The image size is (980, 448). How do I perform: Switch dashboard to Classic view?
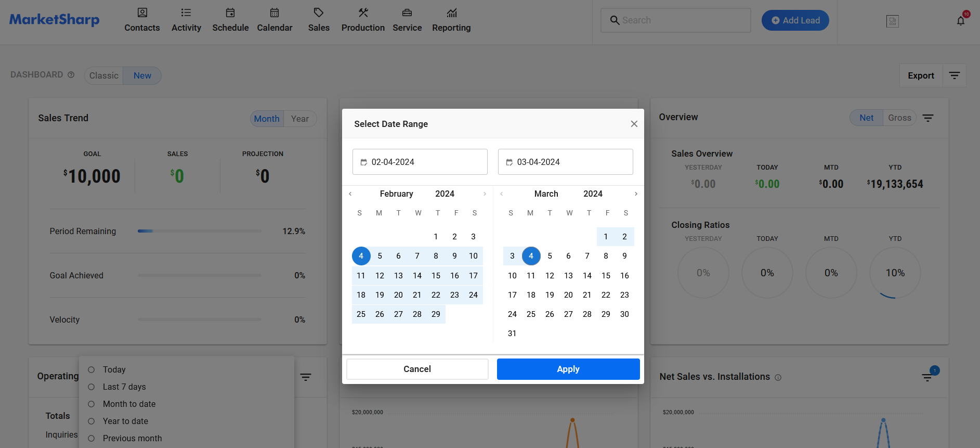click(104, 75)
